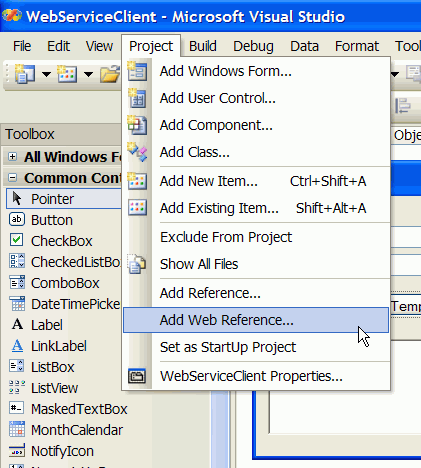Close the open Project menu
The image size is (421, 468).
[x=151, y=46]
